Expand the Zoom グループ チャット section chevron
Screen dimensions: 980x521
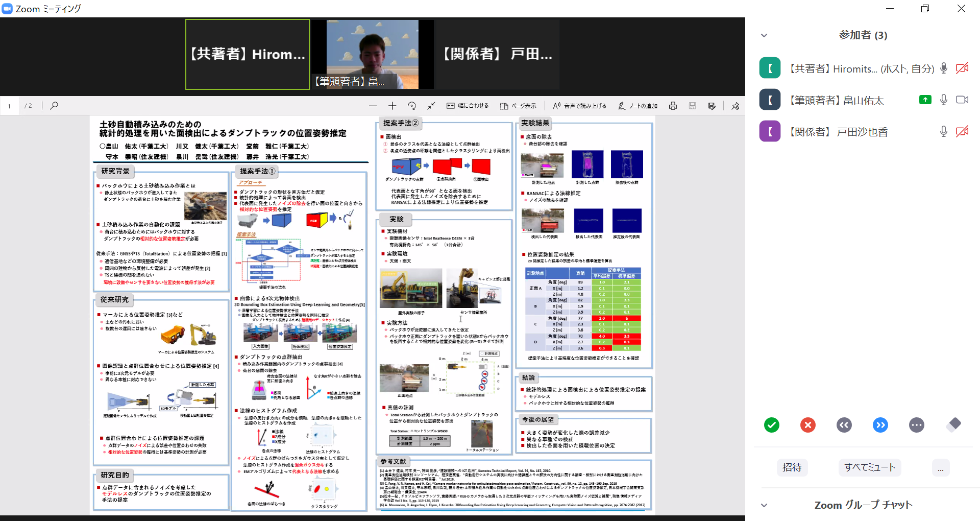point(764,505)
